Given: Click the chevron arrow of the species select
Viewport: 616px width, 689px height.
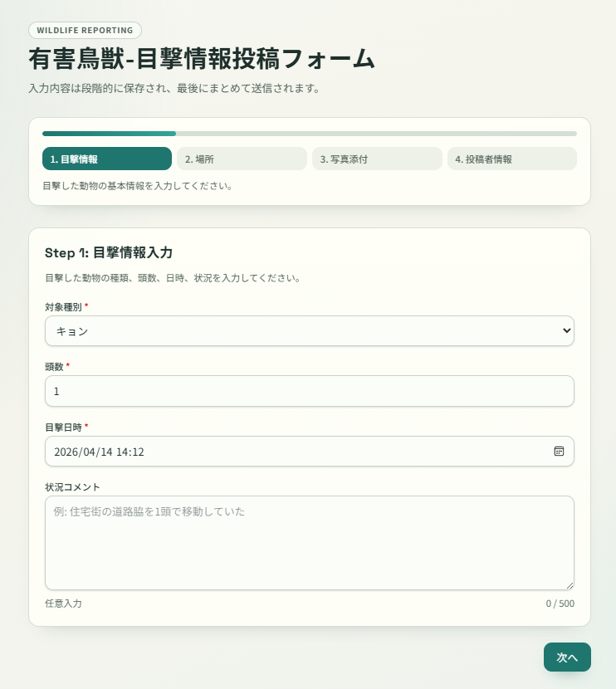Looking at the screenshot, I should tap(567, 330).
